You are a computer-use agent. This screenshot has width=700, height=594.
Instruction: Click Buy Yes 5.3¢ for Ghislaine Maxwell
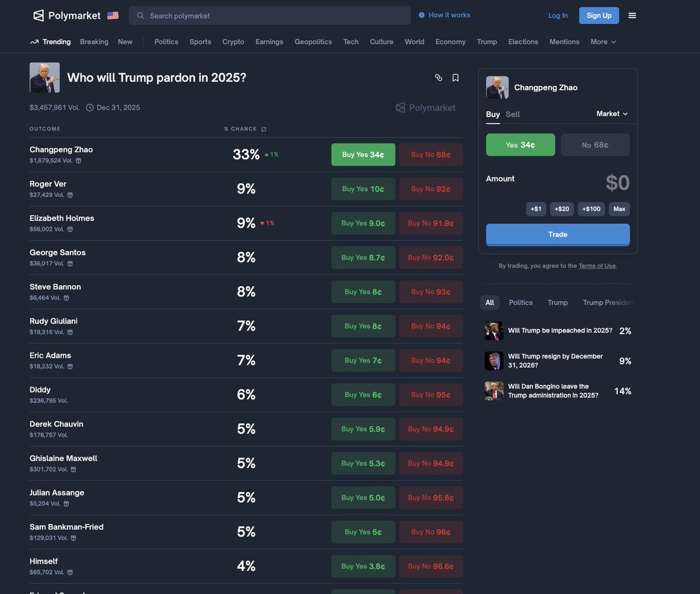click(x=363, y=463)
